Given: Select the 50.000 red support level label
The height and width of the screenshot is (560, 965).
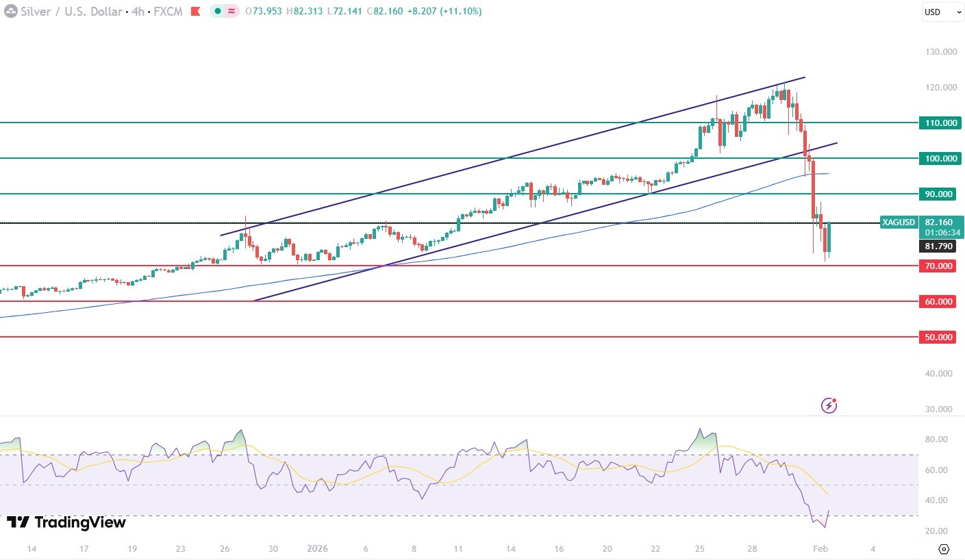Looking at the screenshot, I should (938, 337).
